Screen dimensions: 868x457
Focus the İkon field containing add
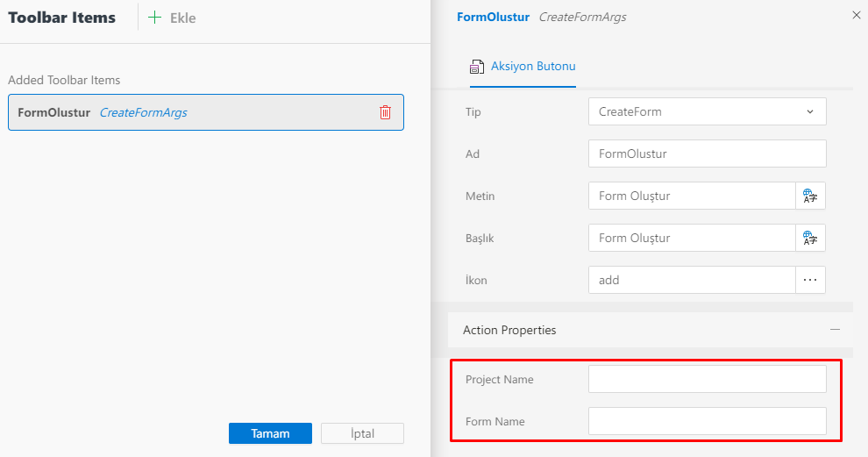tap(691, 280)
